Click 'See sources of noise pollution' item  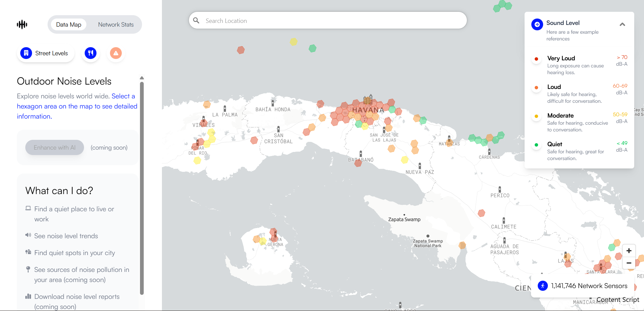[82, 275]
